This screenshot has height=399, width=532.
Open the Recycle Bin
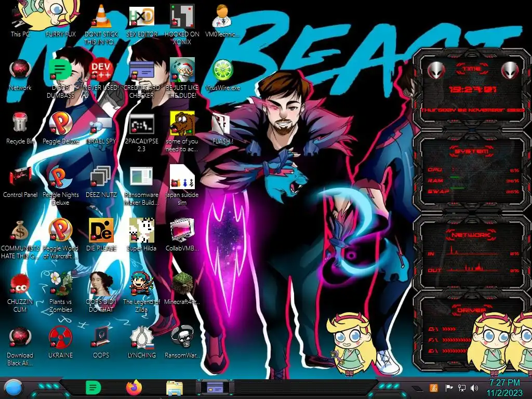tap(20, 123)
